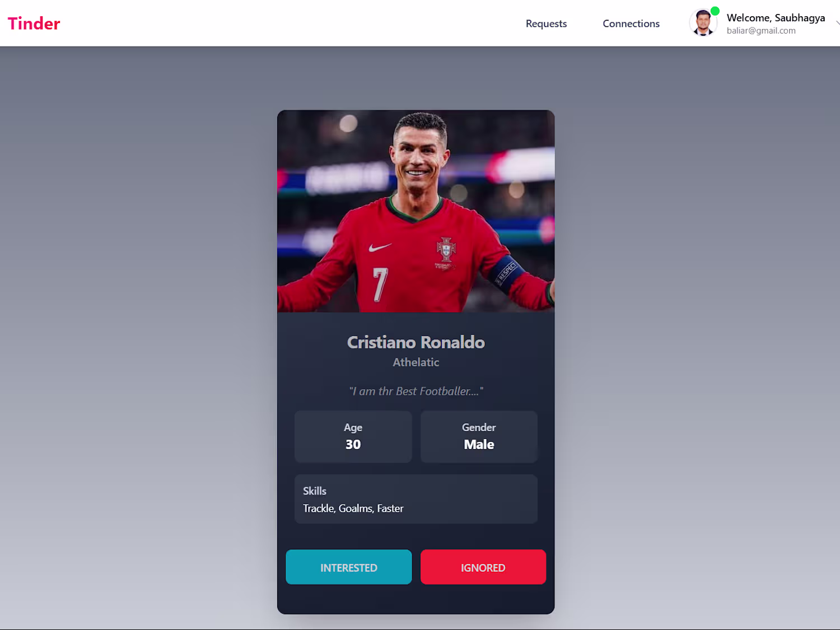Click the Welcome, Saubhagya text

click(776, 18)
